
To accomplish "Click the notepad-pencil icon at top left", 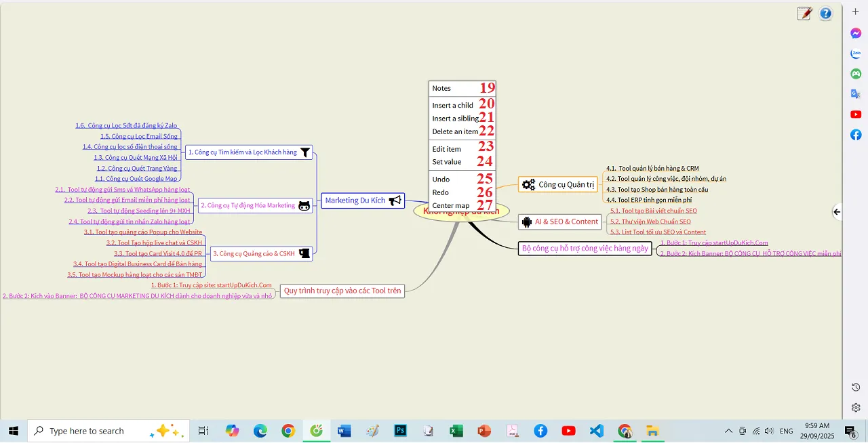I will tap(804, 13).
